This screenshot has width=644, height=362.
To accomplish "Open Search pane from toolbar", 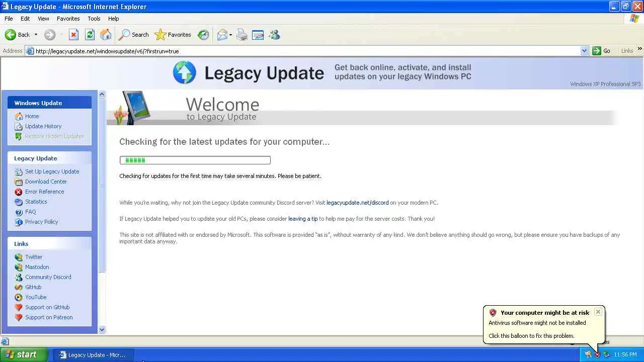I will (134, 35).
